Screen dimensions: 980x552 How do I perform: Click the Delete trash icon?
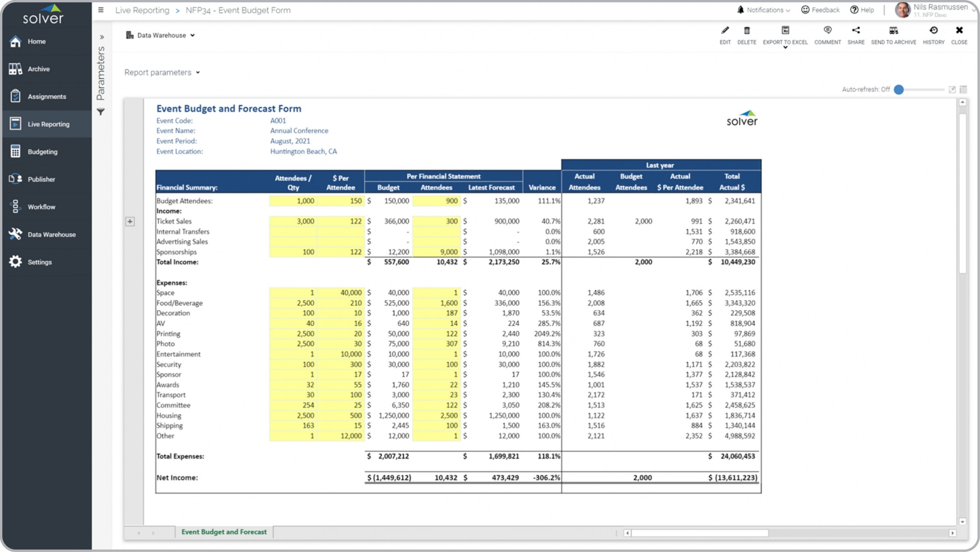(746, 31)
